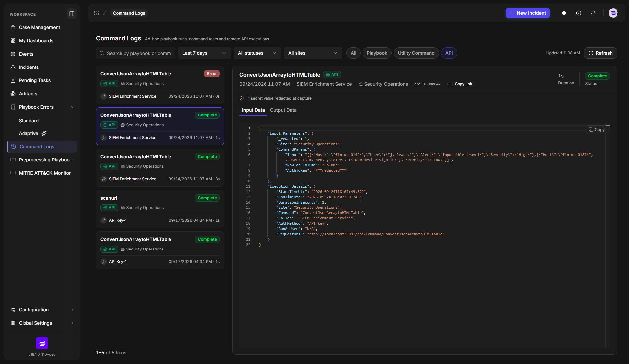The image size is (629, 364).
Task: Collapse the workspace sidebar panel icon
Action: tap(72, 14)
